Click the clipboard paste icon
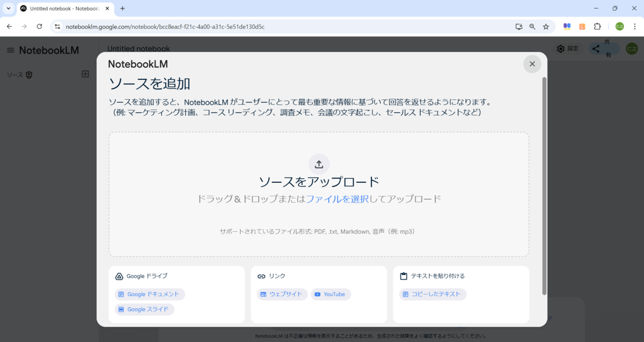The image size is (644, 342). [x=404, y=276]
